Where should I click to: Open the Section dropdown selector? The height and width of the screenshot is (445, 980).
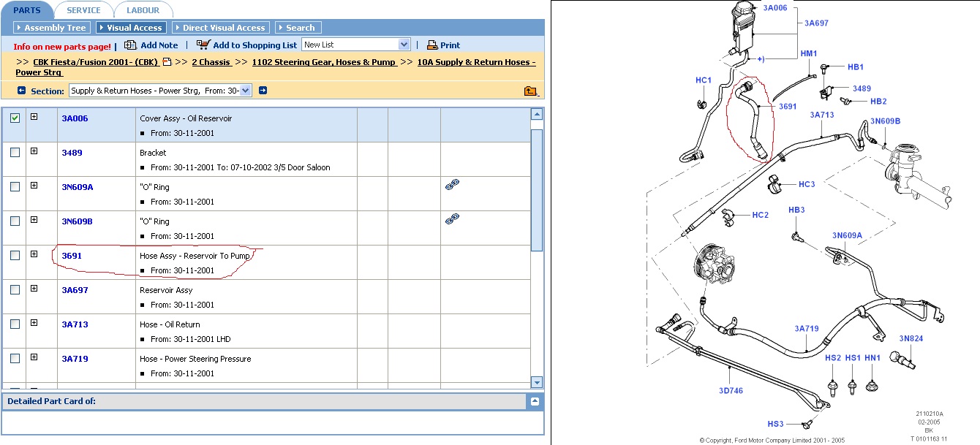click(245, 91)
